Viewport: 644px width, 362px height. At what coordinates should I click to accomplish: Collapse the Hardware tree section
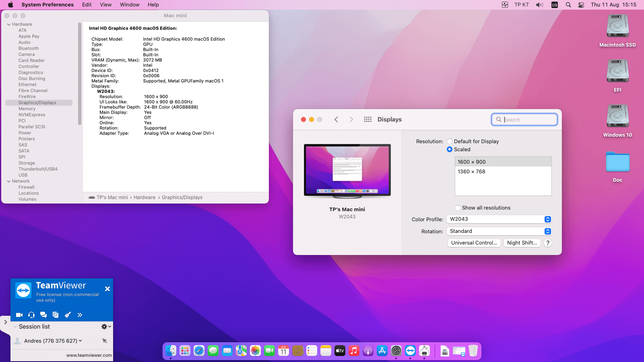pyautogui.click(x=9, y=25)
